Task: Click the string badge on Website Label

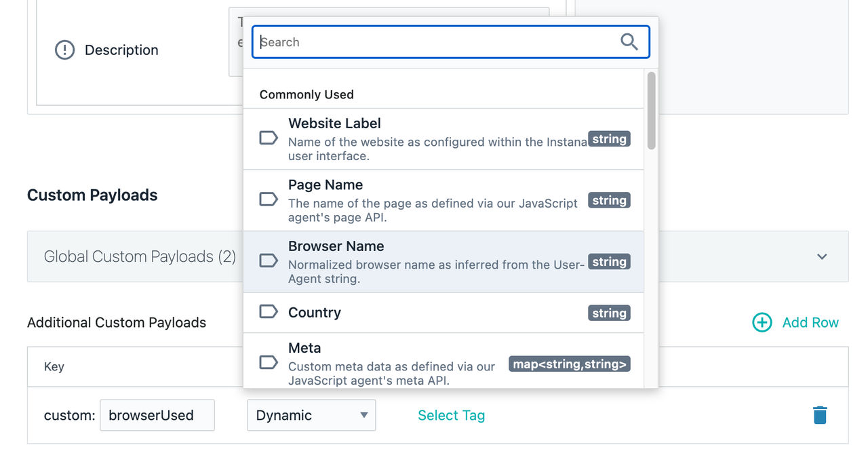Action: pyautogui.click(x=609, y=139)
